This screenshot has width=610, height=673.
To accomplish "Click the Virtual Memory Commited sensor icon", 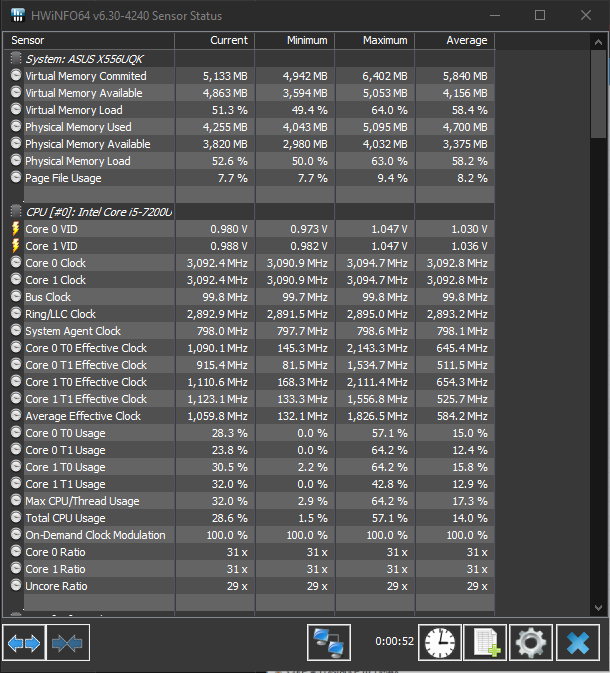I will coord(16,76).
